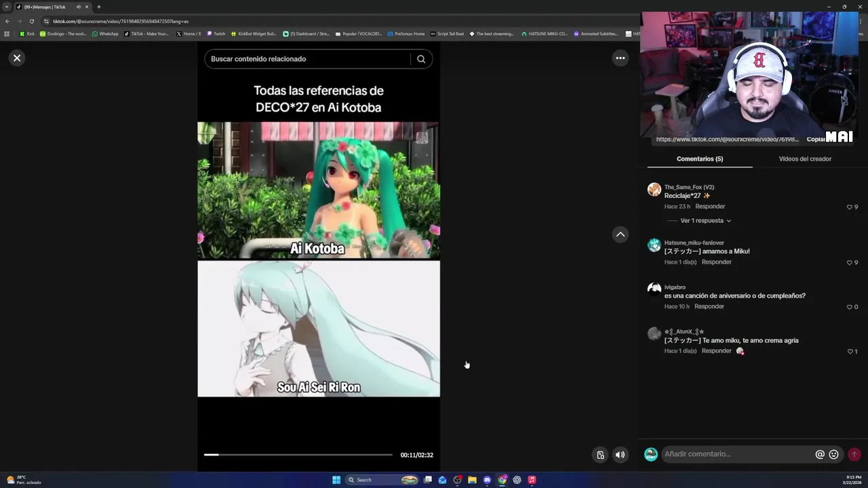Open Discord from the taskbar
The image size is (868, 488).
click(x=487, y=480)
